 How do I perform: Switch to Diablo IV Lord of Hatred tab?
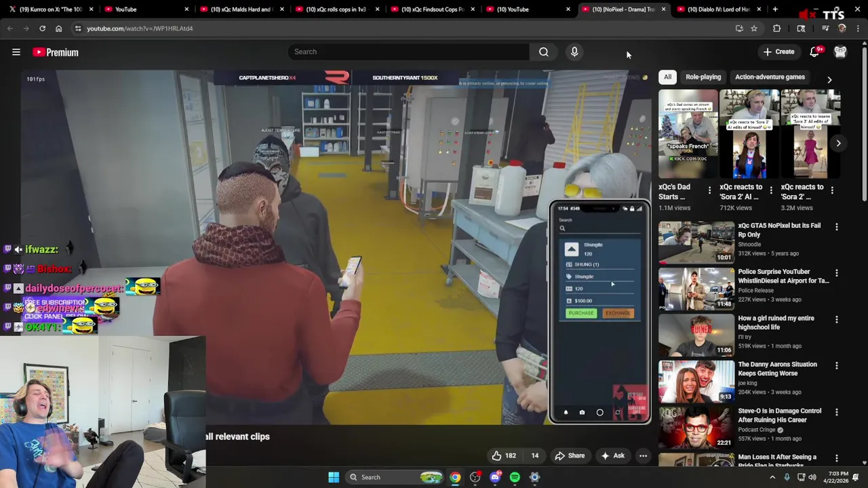coord(717,9)
